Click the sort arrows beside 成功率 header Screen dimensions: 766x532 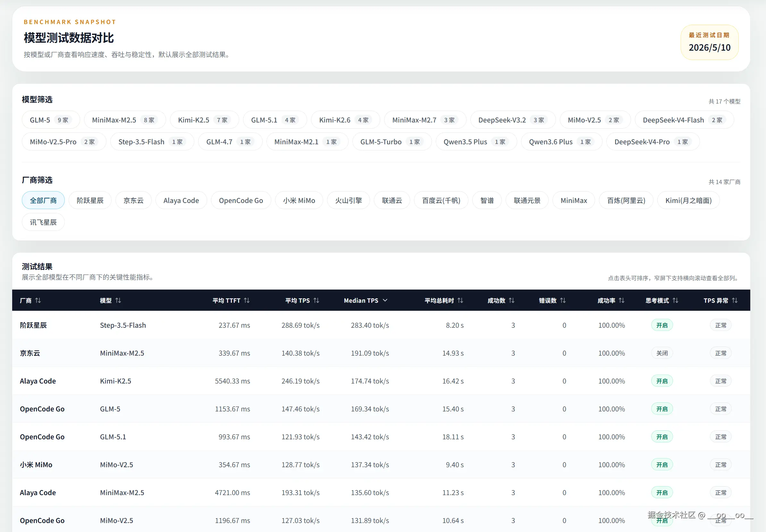[x=622, y=300]
